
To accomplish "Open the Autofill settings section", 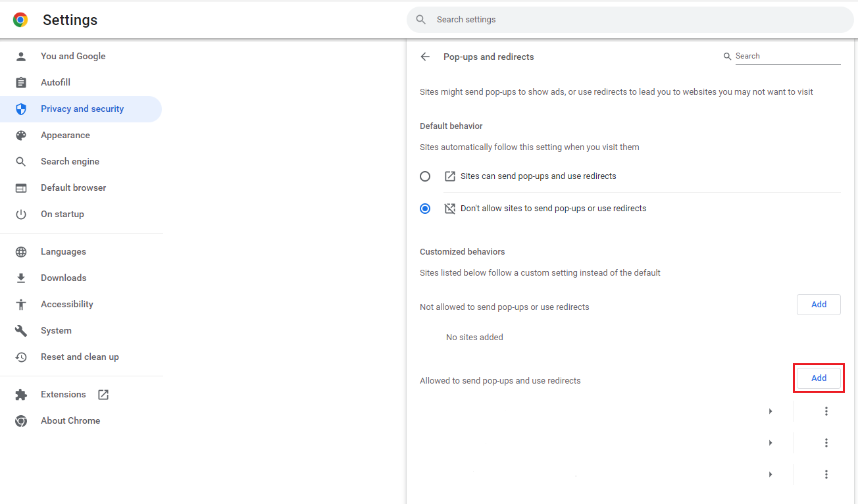I will (55, 83).
